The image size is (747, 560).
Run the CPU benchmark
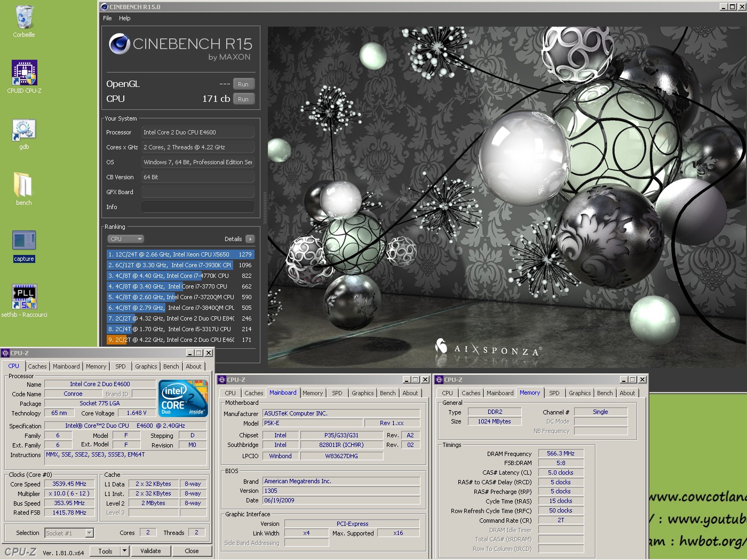click(x=243, y=99)
